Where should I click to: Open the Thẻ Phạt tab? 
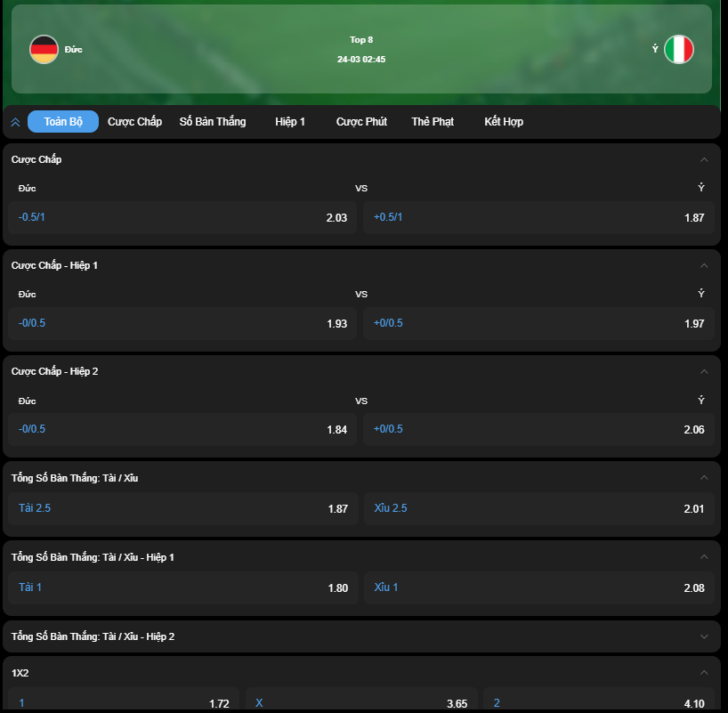coord(433,122)
